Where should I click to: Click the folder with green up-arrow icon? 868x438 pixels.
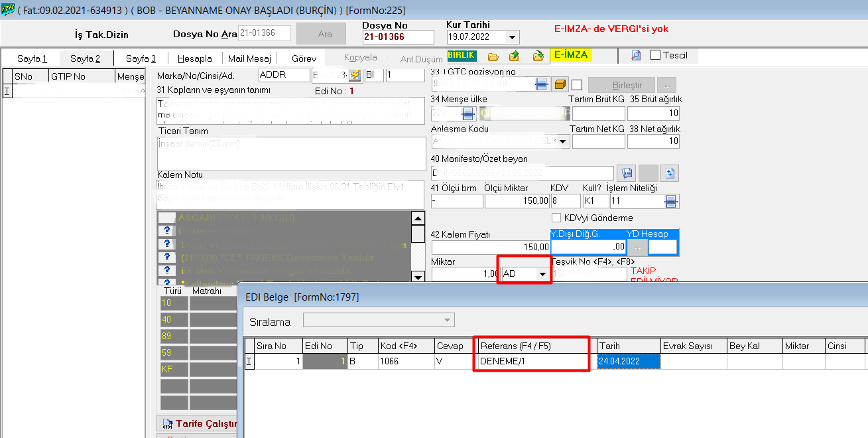pos(515,56)
